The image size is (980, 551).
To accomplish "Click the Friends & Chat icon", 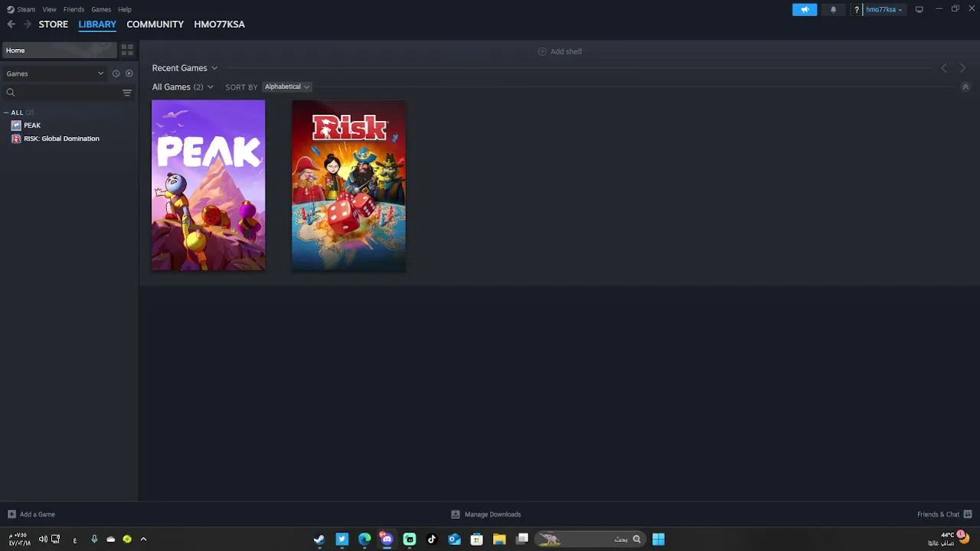I will 968,514.
